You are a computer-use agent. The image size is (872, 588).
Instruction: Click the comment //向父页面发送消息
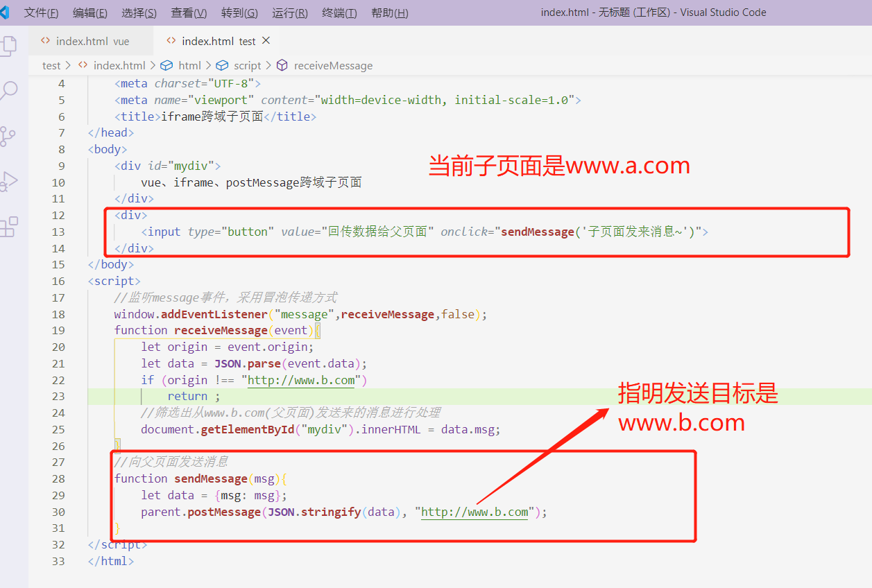coord(171,462)
